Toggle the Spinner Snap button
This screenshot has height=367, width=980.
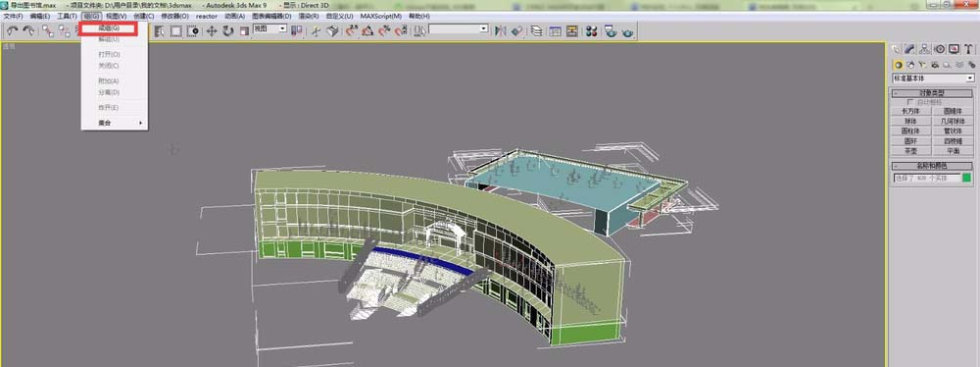tap(401, 30)
